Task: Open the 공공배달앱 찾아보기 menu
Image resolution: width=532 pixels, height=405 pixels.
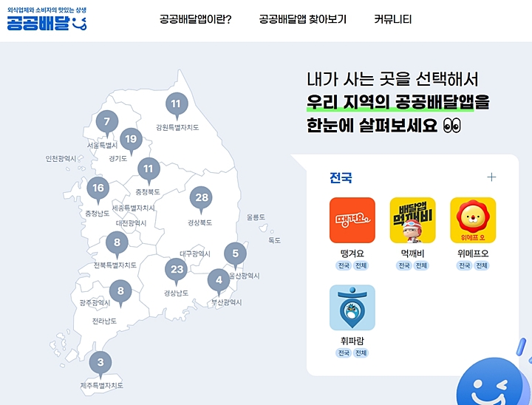Action: (x=303, y=19)
